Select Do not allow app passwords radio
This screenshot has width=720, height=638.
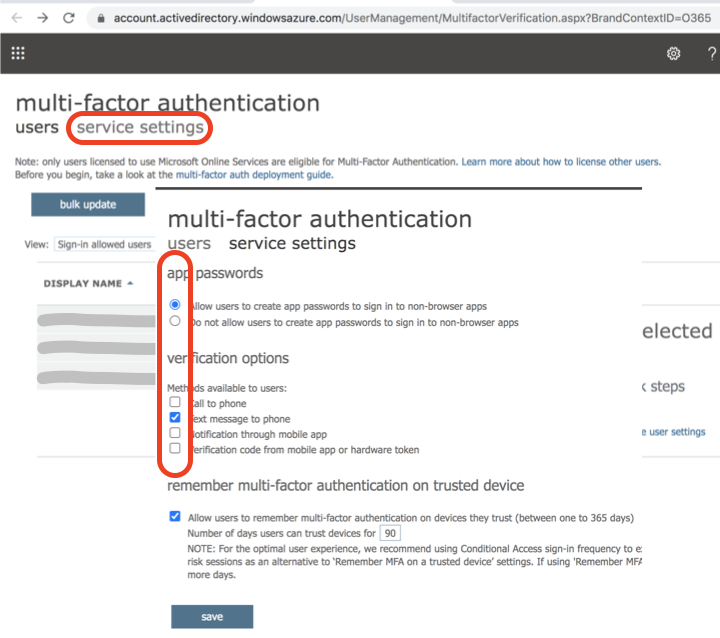coord(175,321)
